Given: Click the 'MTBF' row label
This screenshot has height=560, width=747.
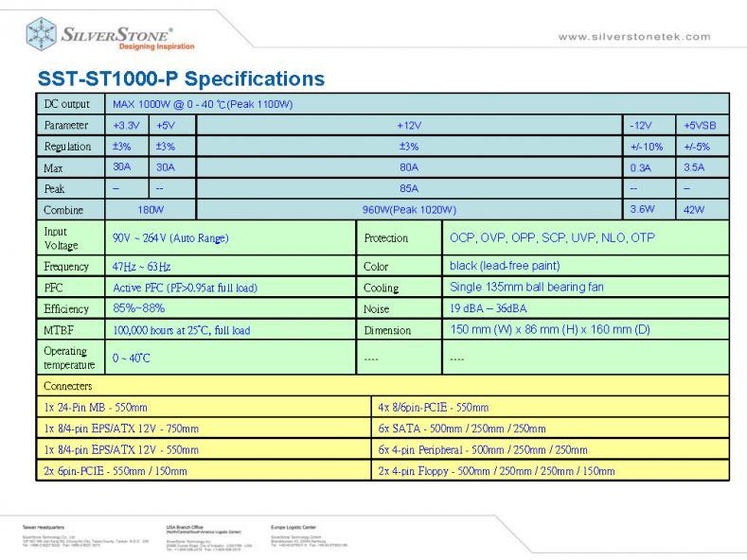Looking at the screenshot, I should pos(59,330).
